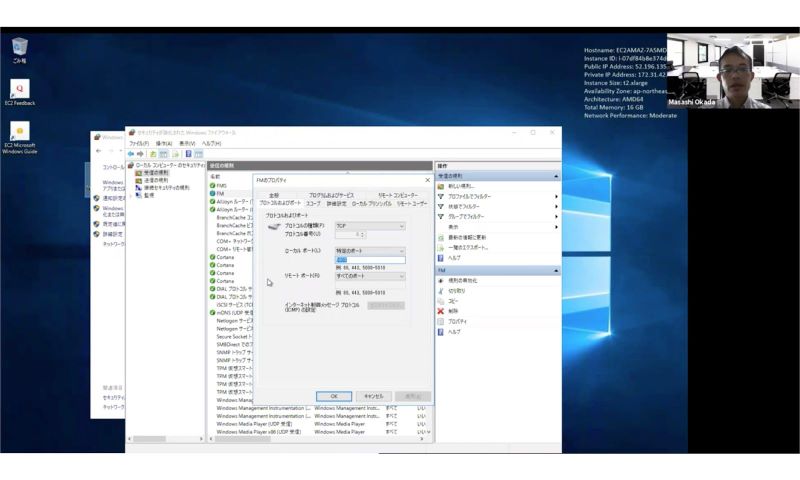Click the Back arrow in firewall toolbar
Image resolution: width=800 pixels, height=480 pixels.
tap(131, 154)
